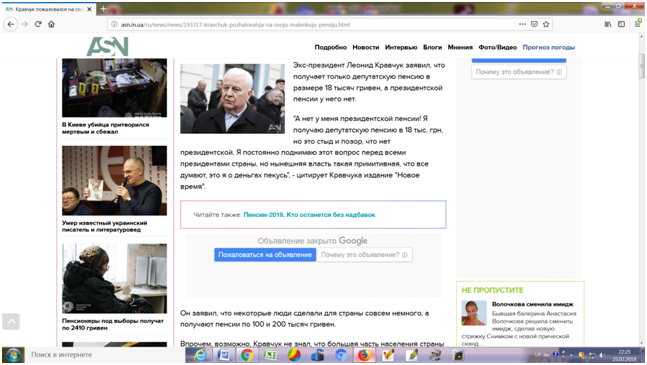Click the page vertical scrollbar thumb
Image resolution: width=647 pixels, height=365 pixels.
tap(642, 66)
